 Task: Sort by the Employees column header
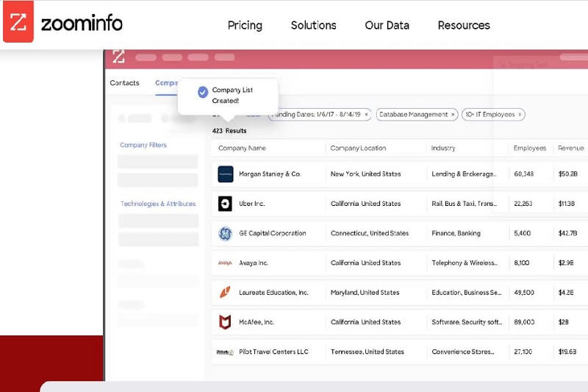point(529,149)
